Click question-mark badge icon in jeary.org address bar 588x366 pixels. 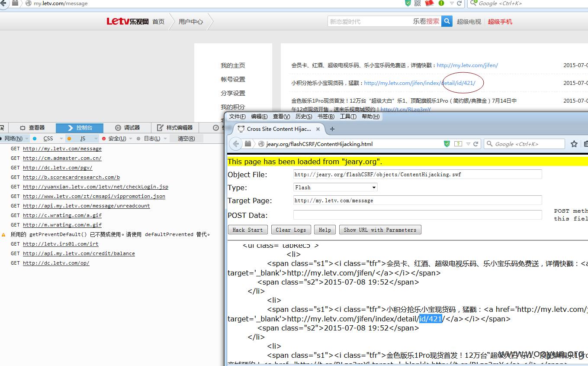458,144
